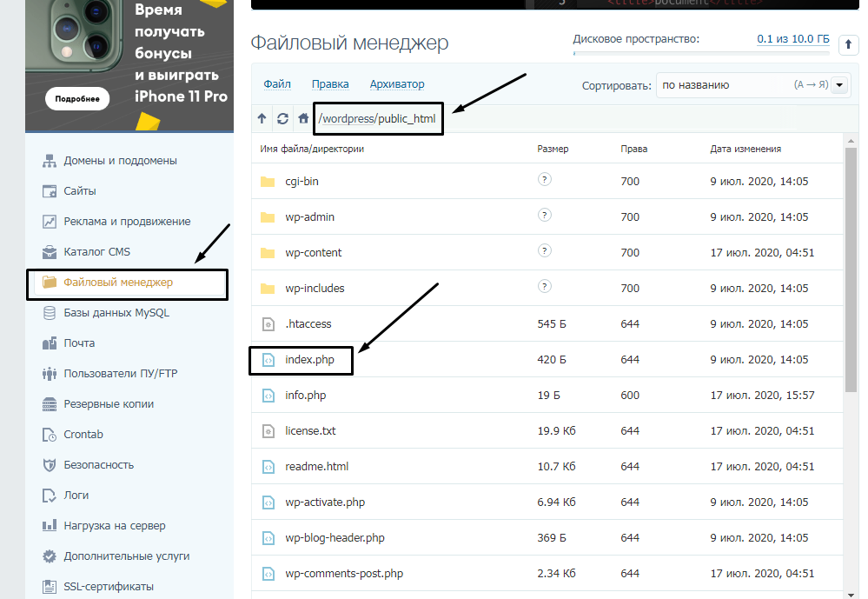Click the Crontab clock icon in the sidebar

(x=49, y=435)
